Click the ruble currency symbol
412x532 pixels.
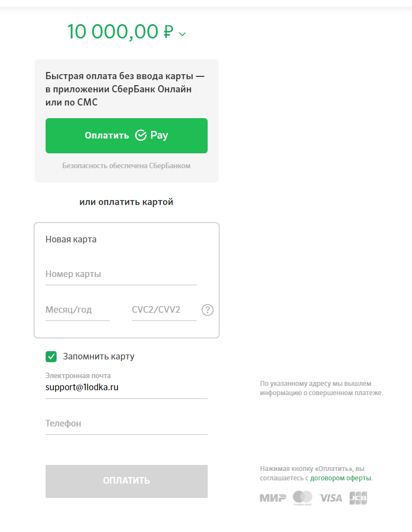[169, 32]
